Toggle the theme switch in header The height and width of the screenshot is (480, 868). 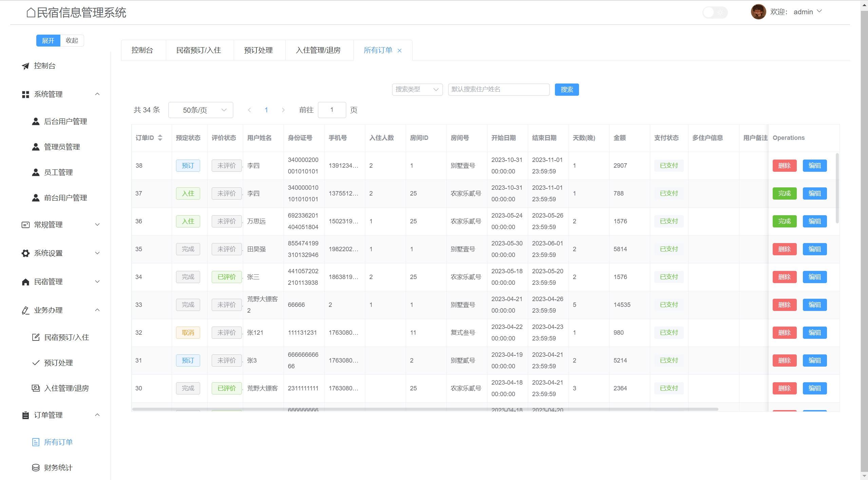click(715, 13)
